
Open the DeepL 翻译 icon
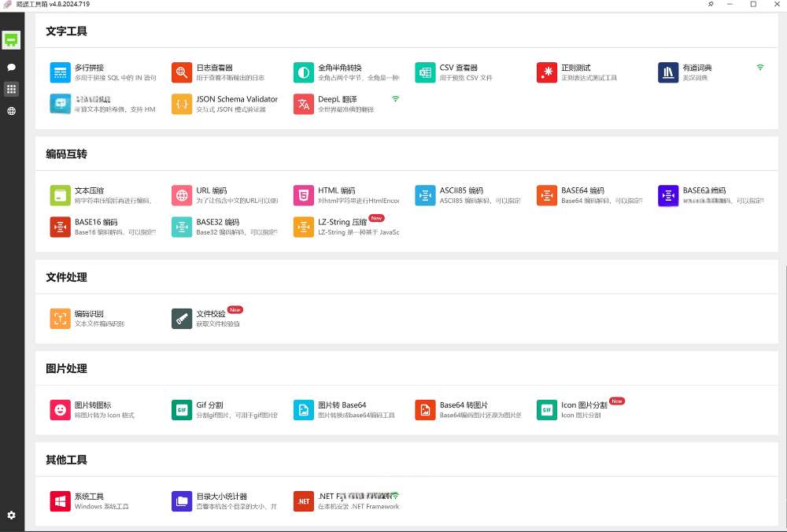pos(303,104)
